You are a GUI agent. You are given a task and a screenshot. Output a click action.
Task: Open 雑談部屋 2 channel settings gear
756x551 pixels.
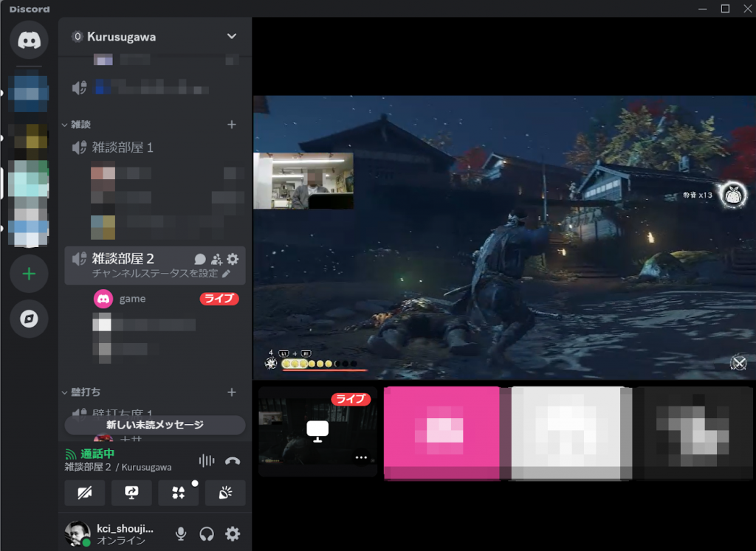(x=233, y=260)
